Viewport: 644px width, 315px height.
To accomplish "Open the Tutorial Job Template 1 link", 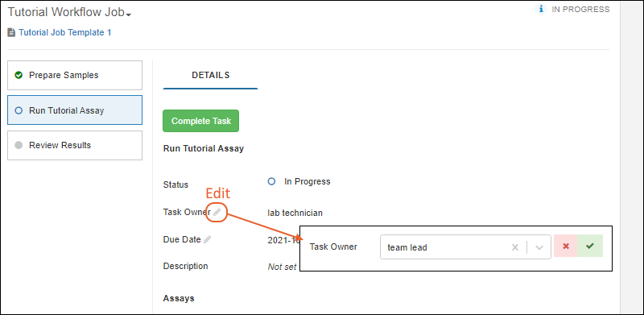I will point(65,32).
